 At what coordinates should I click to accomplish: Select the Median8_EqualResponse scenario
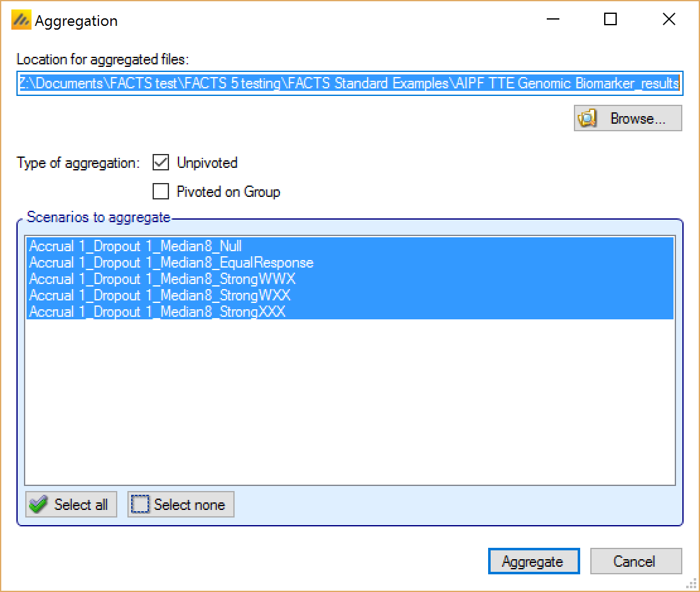tap(171, 263)
